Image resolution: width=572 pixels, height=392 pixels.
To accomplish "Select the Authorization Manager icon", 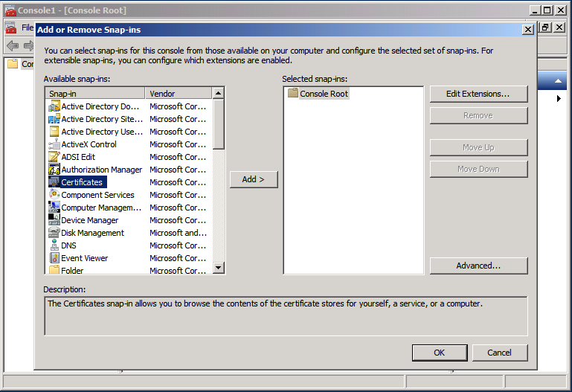I will (54, 170).
